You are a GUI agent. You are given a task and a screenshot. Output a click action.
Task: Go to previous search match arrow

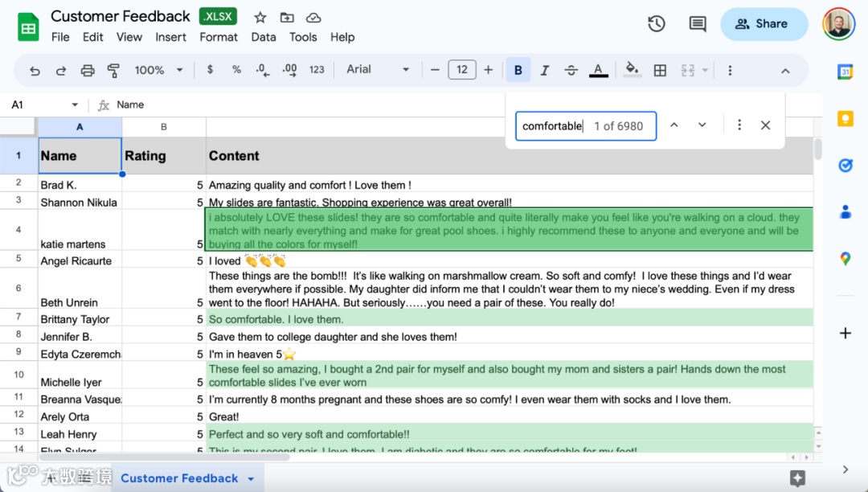click(674, 125)
